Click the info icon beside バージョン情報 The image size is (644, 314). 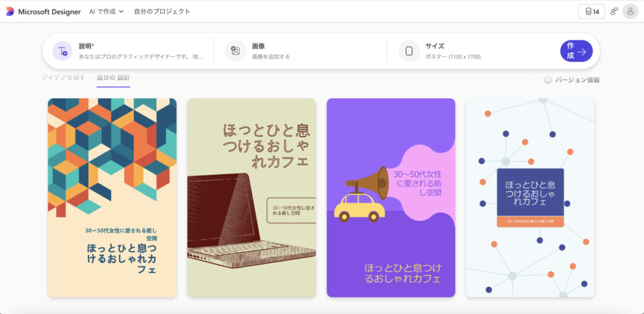[548, 80]
